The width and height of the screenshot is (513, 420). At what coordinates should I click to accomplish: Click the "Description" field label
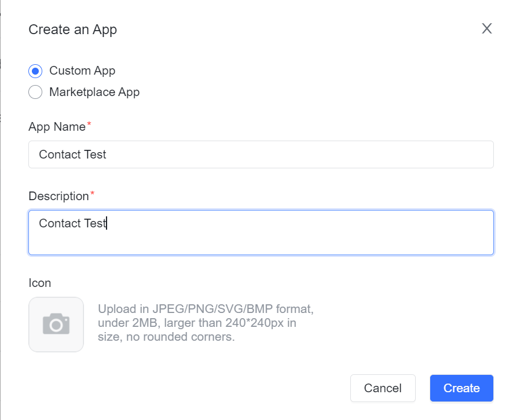pyautogui.click(x=58, y=196)
